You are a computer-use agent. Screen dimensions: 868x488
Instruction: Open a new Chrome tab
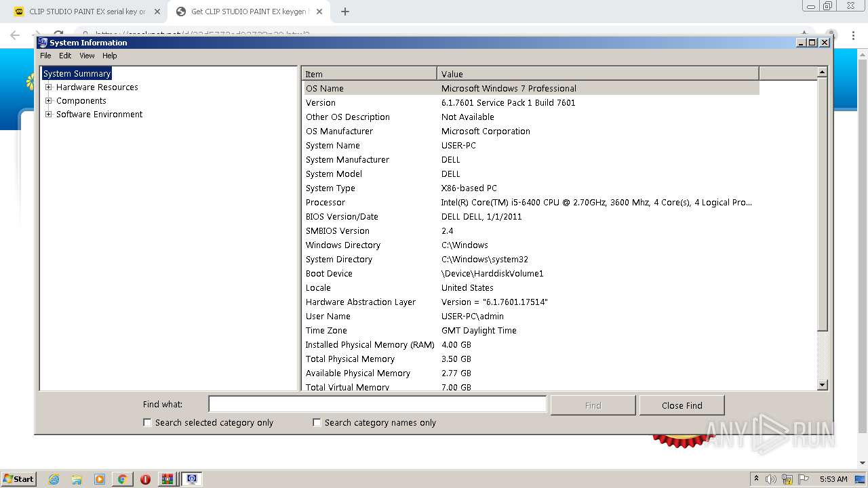(344, 12)
